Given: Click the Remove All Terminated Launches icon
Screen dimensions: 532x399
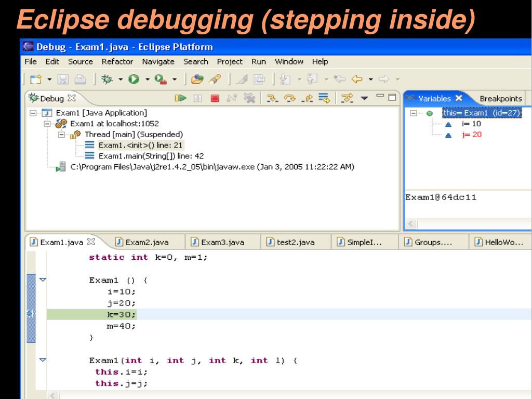Looking at the screenshot, I should coord(249,98).
